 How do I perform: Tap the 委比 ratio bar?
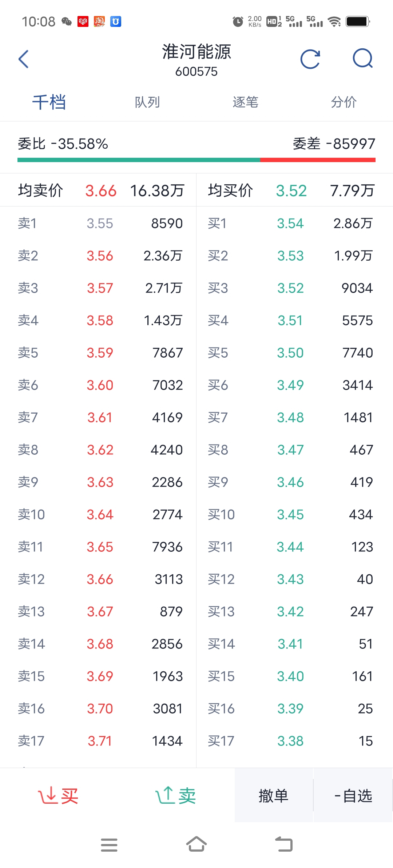[196, 160]
